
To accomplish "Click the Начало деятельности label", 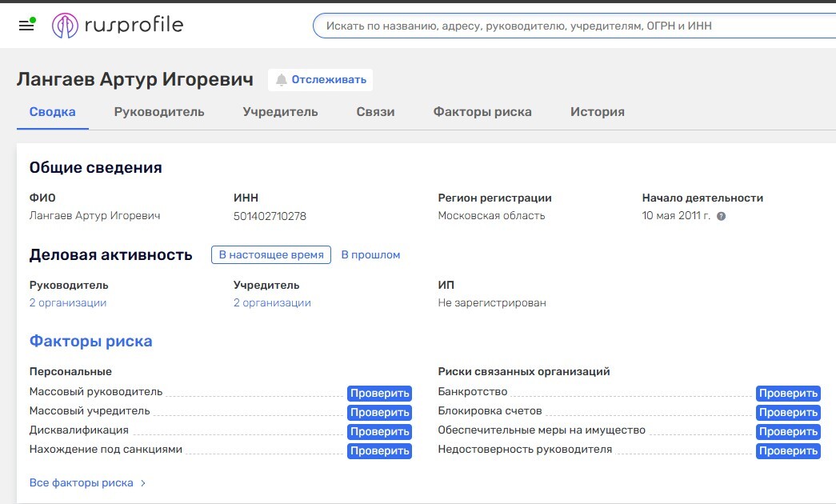I will [702, 198].
